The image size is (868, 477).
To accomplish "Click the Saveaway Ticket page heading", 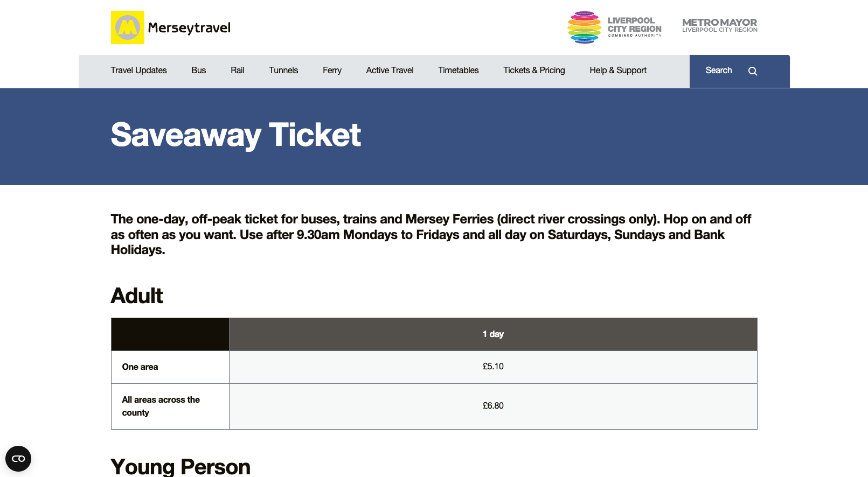I will pyautogui.click(x=235, y=135).
